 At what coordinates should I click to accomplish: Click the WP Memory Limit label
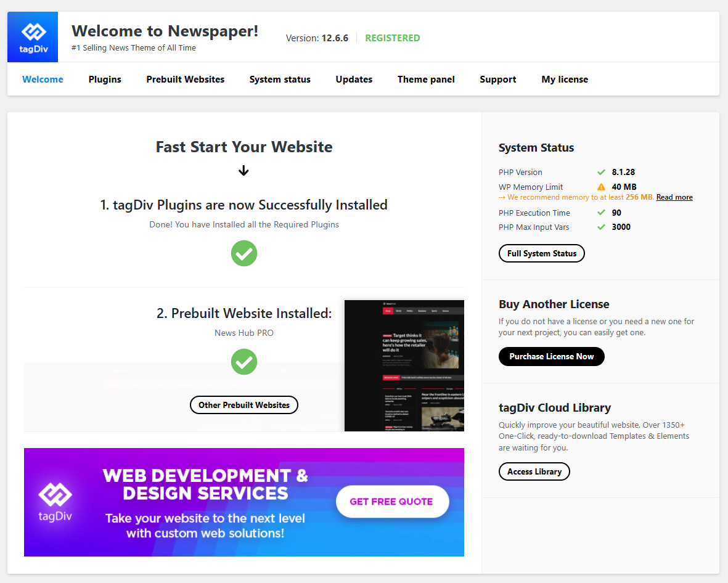[531, 187]
